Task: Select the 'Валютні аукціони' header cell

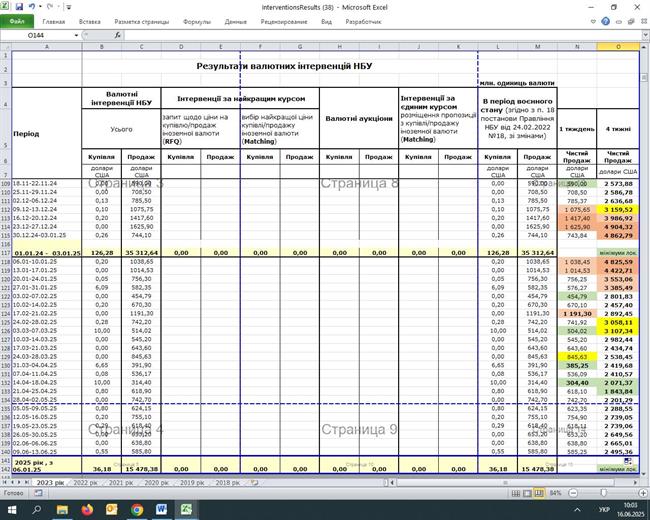Action: coord(359,118)
